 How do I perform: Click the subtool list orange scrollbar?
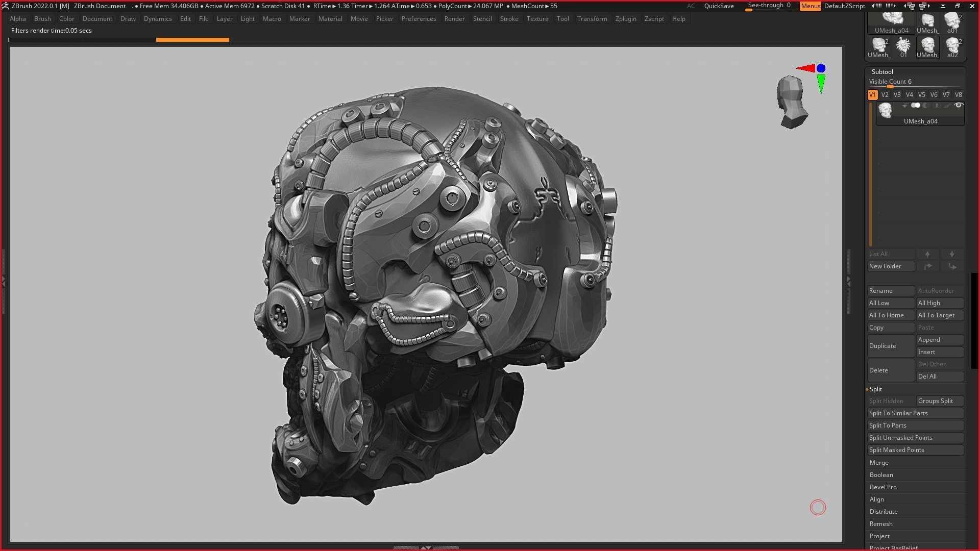click(871, 174)
